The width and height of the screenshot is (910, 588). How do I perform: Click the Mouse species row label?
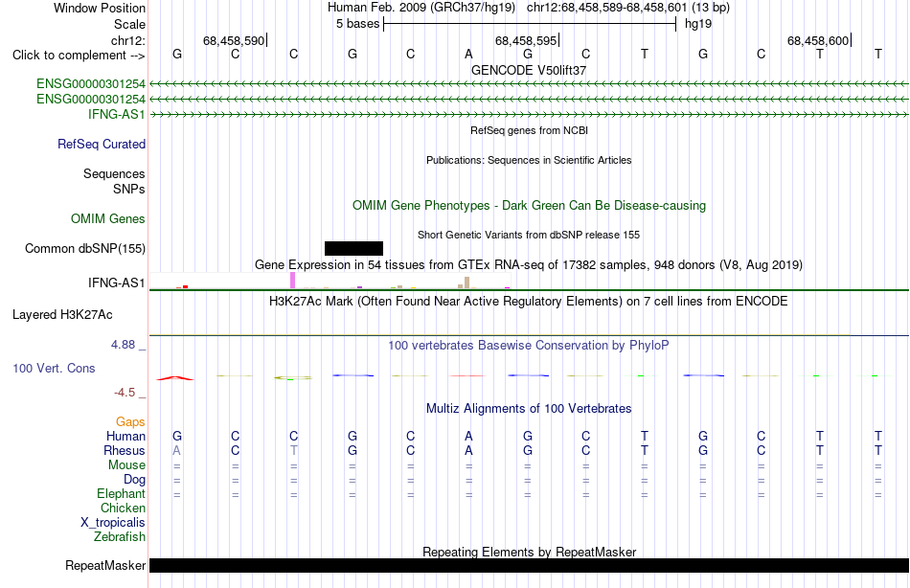coord(126,465)
